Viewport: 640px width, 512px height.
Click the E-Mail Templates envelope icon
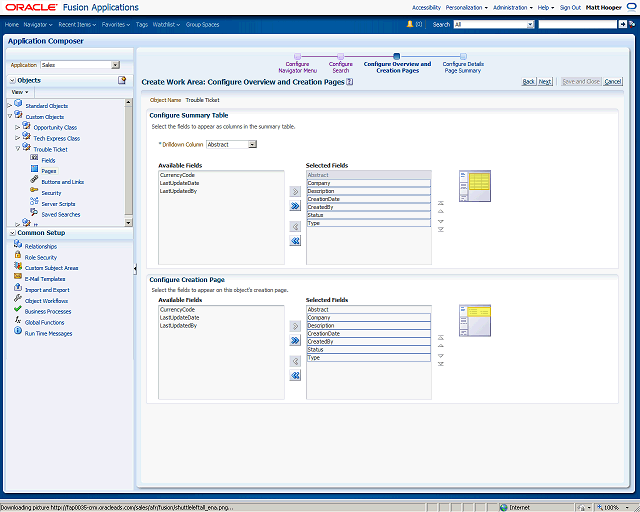tap(18, 276)
